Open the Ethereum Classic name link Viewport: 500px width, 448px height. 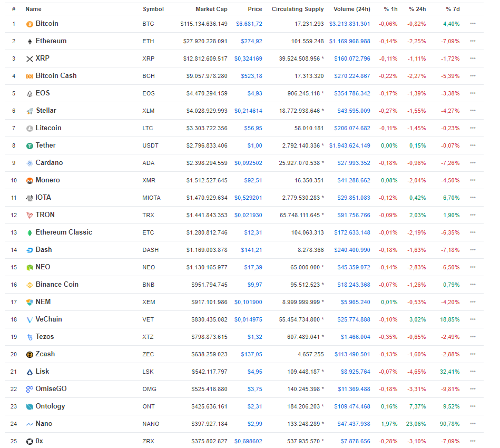(x=64, y=232)
